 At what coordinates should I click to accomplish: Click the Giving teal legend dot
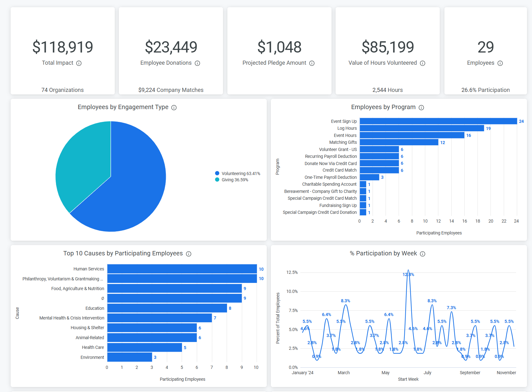pos(217,179)
